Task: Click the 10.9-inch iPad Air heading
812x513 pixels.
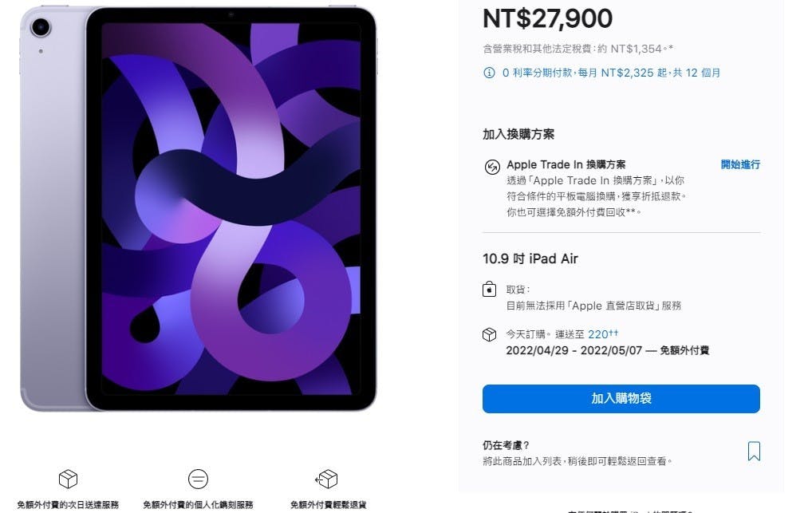Action: (530, 258)
